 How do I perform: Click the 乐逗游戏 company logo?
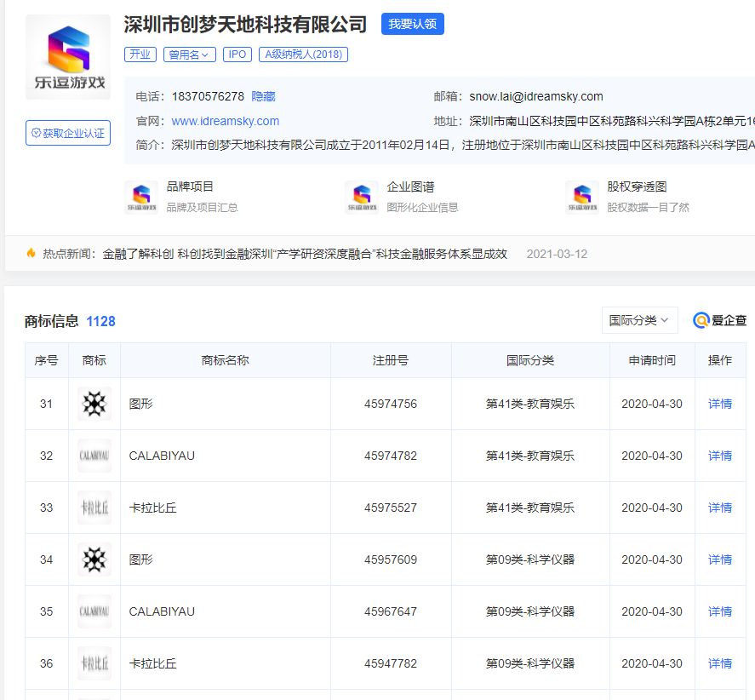[x=68, y=57]
